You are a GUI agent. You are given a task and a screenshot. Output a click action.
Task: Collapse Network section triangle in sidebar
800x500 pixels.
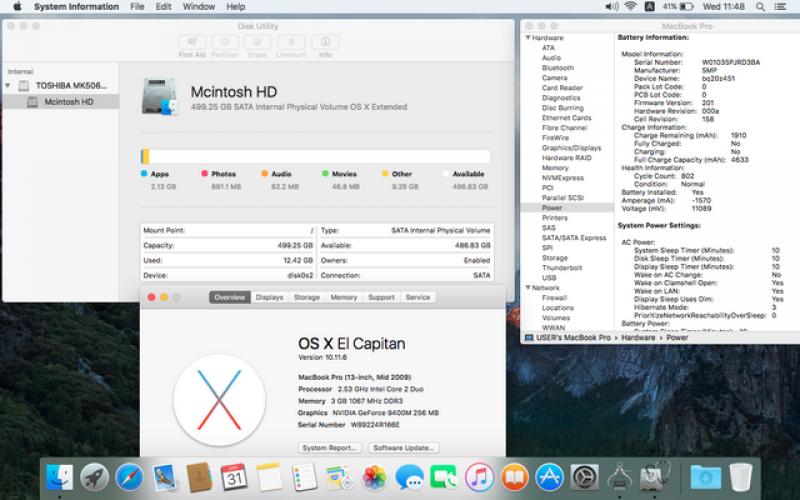pyautogui.click(x=528, y=287)
